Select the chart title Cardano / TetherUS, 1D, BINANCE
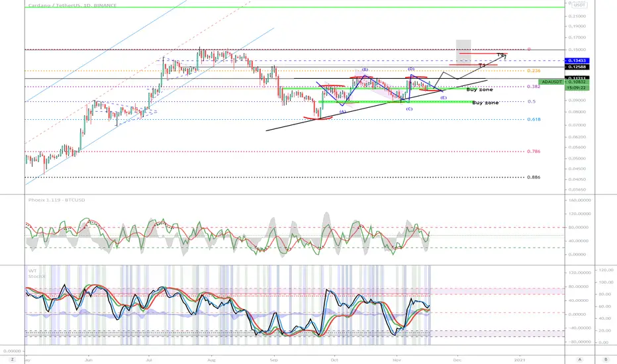 pyautogui.click(x=72, y=5)
